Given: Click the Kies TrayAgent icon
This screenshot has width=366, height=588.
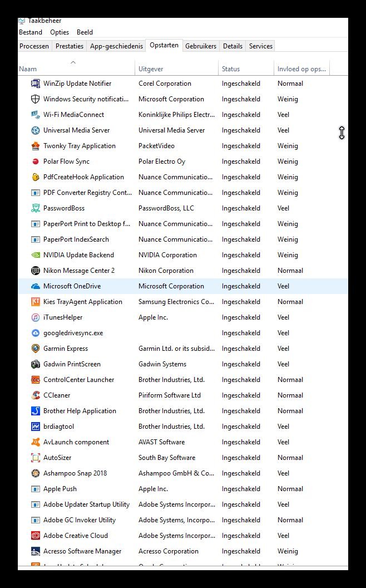Looking at the screenshot, I should 35,301.
